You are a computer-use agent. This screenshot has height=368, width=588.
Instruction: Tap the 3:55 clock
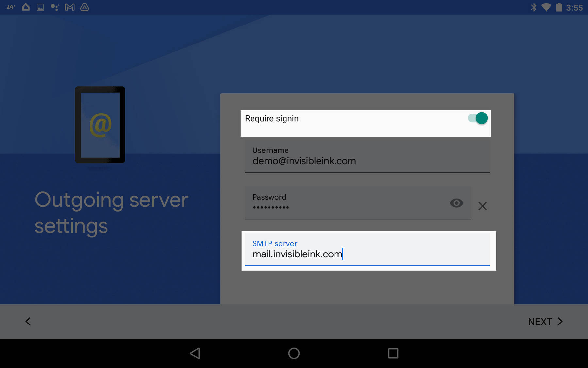tap(575, 8)
